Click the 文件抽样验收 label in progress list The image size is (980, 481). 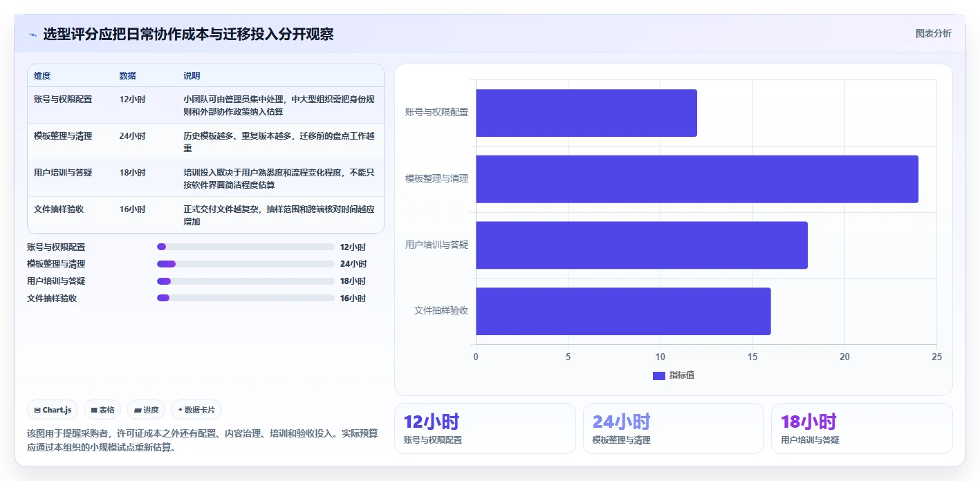(52, 298)
